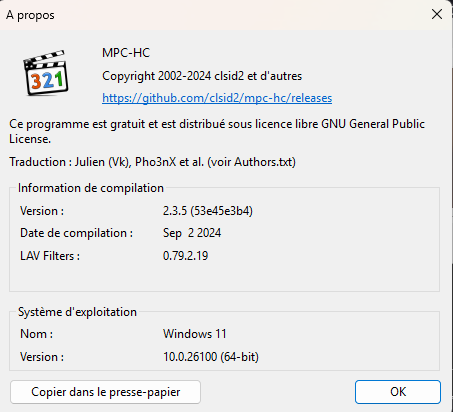The width and height of the screenshot is (453, 412).
Task: Click the OS version 10.0.26100 (64-bit)
Action: coord(211,357)
